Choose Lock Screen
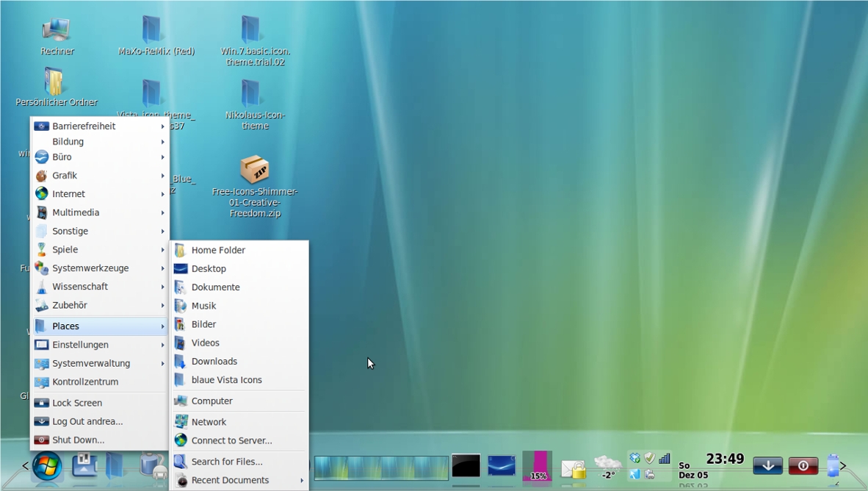The image size is (868, 491). (100, 403)
